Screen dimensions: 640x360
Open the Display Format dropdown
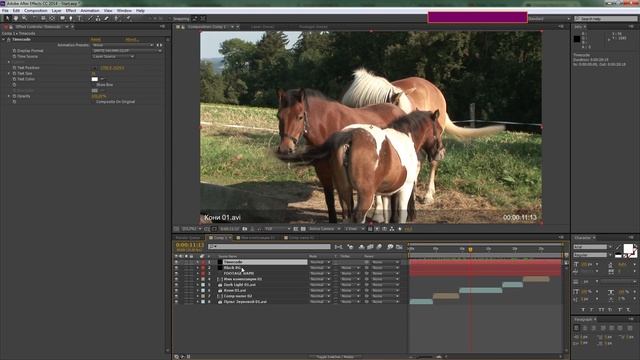coord(127,51)
